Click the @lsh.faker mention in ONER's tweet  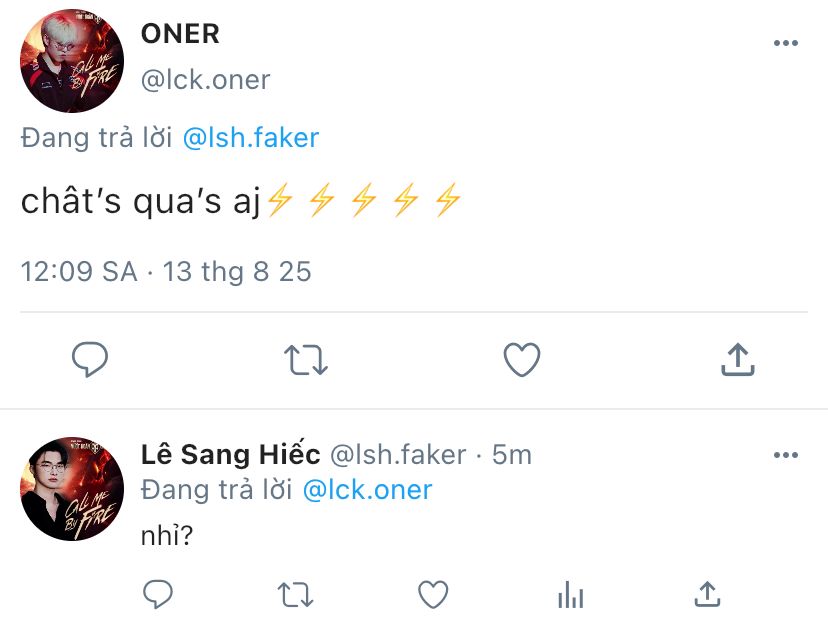pyautogui.click(x=251, y=138)
